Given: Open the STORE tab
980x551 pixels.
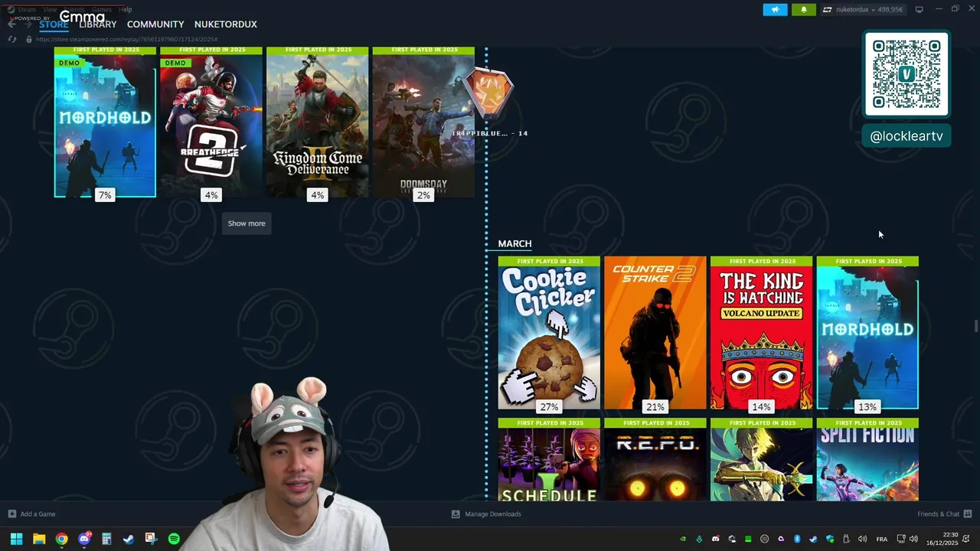Looking at the screenshot, I should (54, 24).
